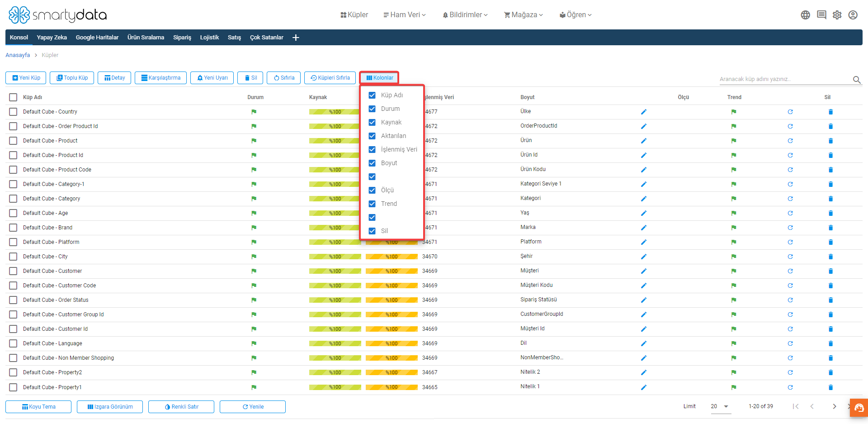Viewport: 868px width, 424px height.
Task: Uncheck the Ölçü column checkbox
Action: [x=372, y=190]
